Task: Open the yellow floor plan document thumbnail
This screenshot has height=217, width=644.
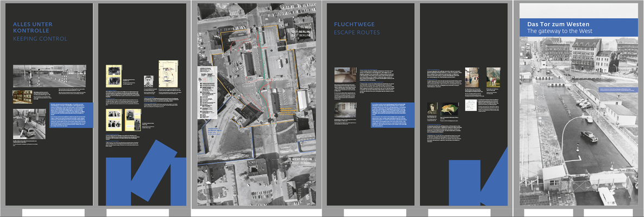Action: (168, 73)
